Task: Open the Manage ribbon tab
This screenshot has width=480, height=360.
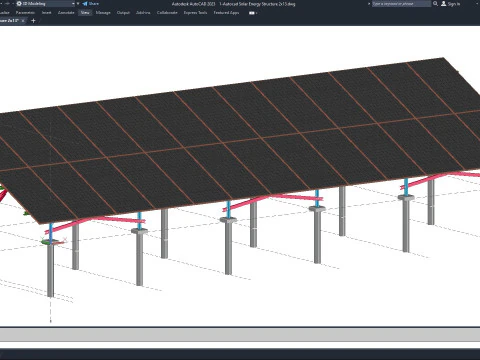Action: 103,13
